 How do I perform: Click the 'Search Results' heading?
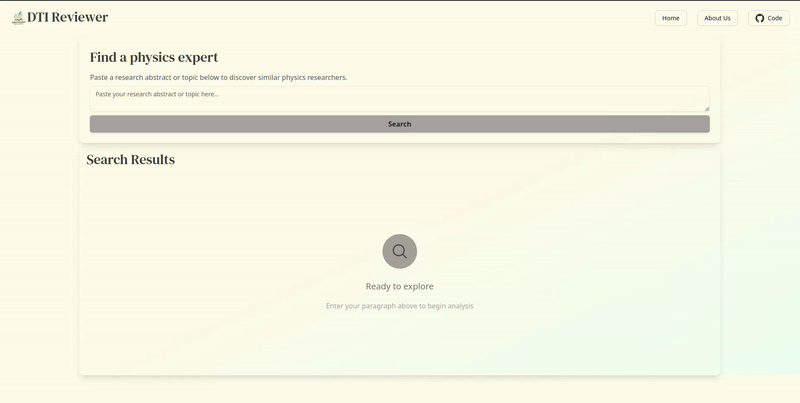pos(131,160)
